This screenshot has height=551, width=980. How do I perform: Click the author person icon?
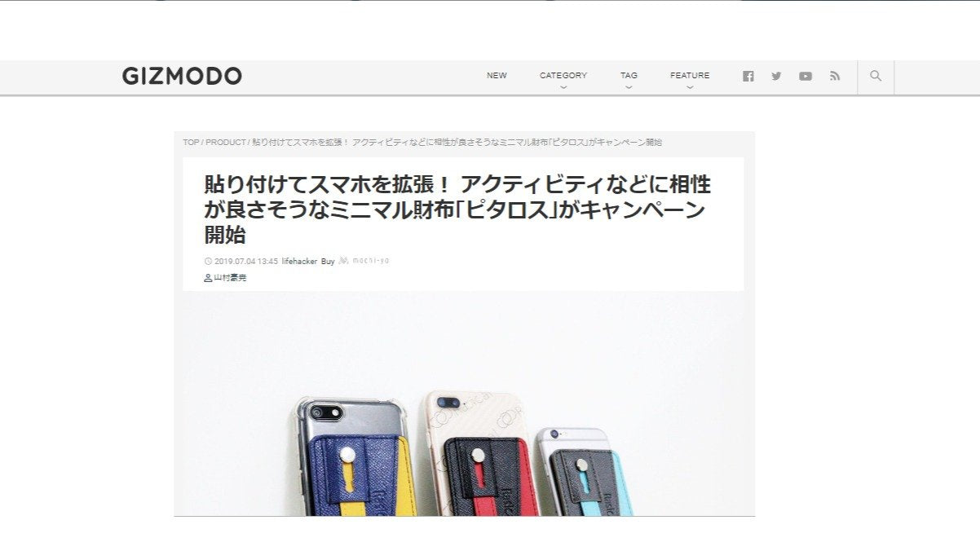pos(208,278)
